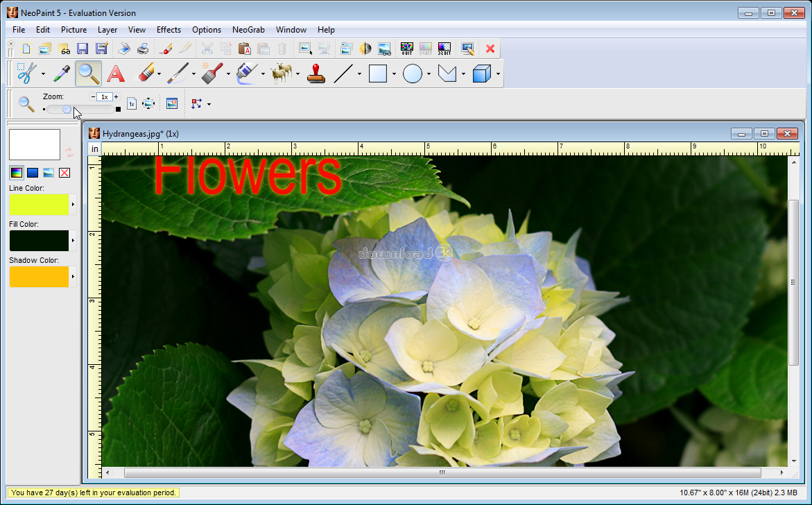Click the horizontal scrollbar below the image
Screen dimensions: 812x505
pyautogui.click(x=442, y=473)
